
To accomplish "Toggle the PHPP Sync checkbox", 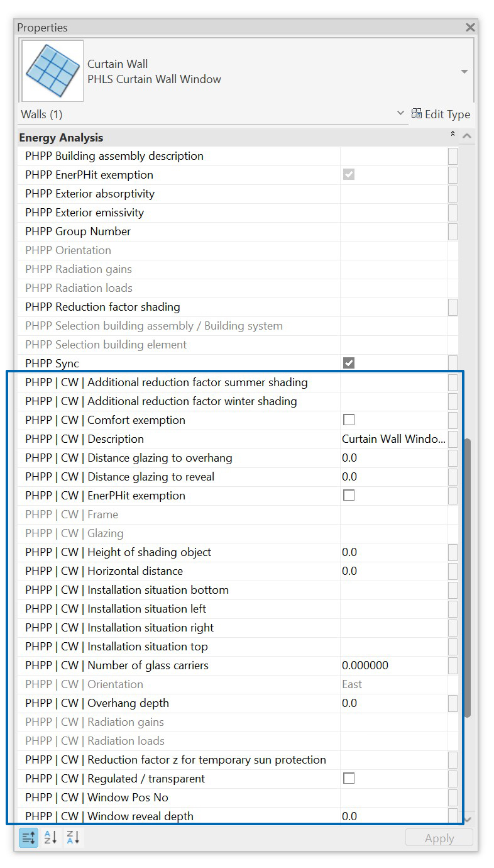I will tap(349, 363).
